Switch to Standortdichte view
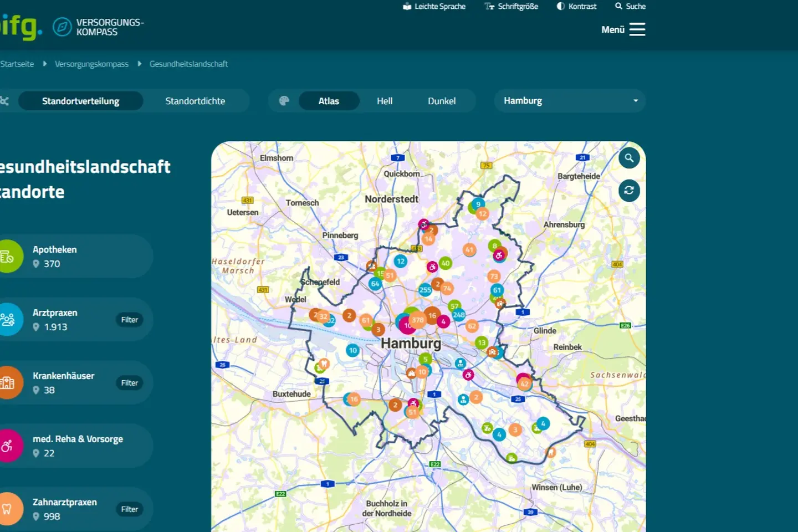 click(x=195, y=101)
